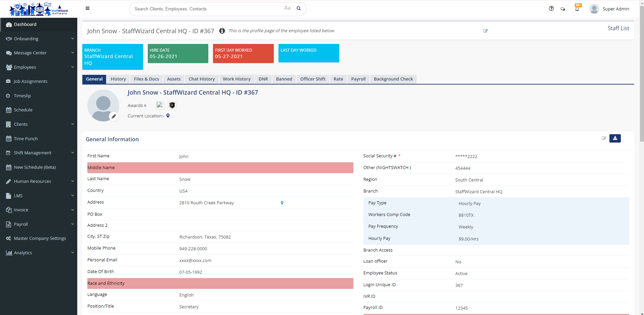Click the pencil icon on profile photo
This screenshot has width=644, height=315.
click(x=114, y=116)
